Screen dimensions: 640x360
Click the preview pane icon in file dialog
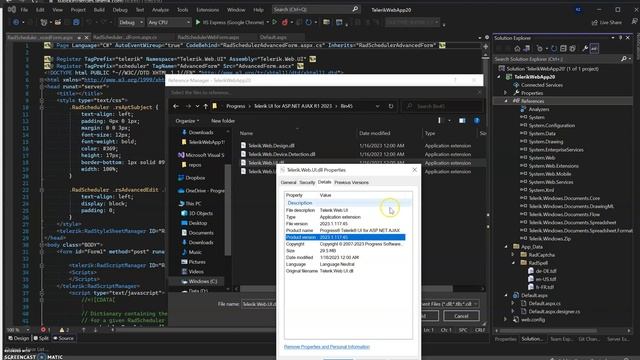point(462,121)
